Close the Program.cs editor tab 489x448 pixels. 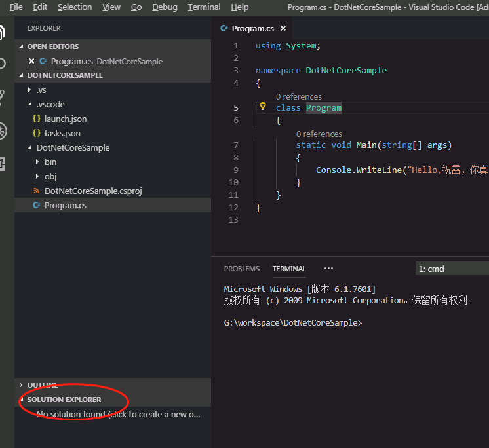[283, 29]
